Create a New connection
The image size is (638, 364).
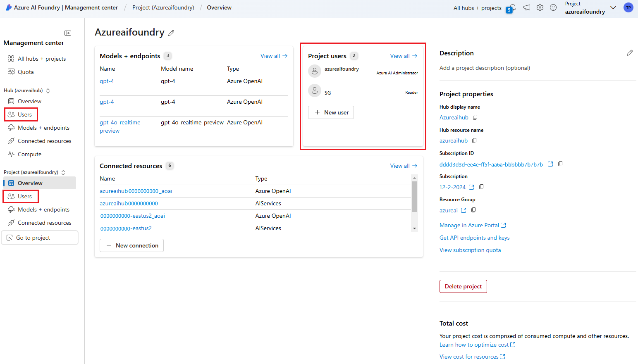pyautogui.click(x=131, y=245)
